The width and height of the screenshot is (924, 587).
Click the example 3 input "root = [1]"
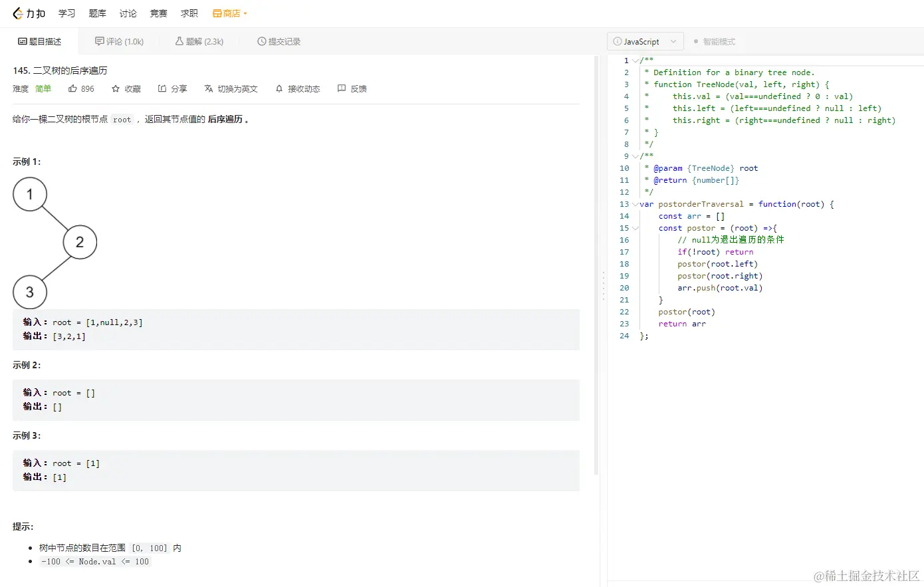point(76,463)
